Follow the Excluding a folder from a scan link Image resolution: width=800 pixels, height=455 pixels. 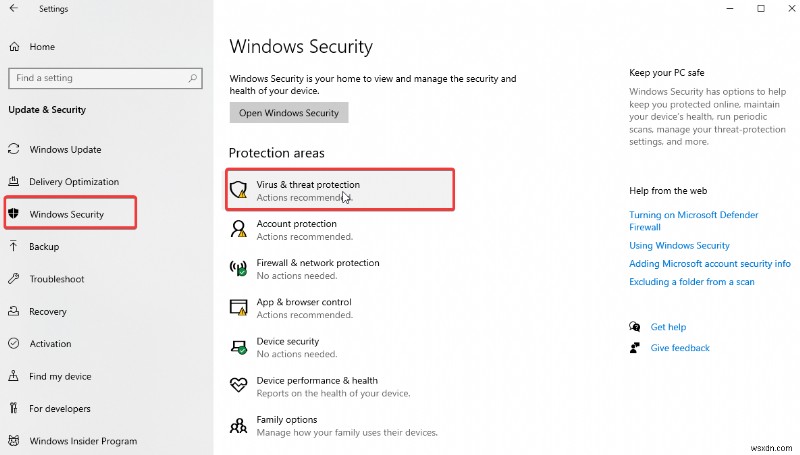[691, 282]
